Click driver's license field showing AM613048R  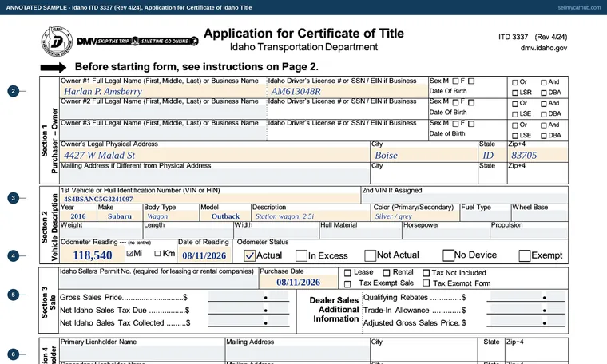[x=347, y=91]
